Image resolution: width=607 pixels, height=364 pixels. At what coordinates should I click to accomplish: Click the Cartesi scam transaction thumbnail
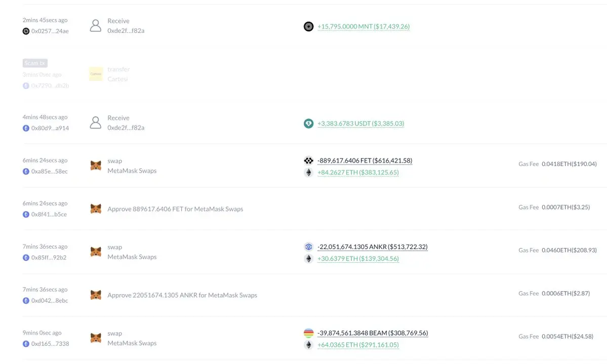96,74
